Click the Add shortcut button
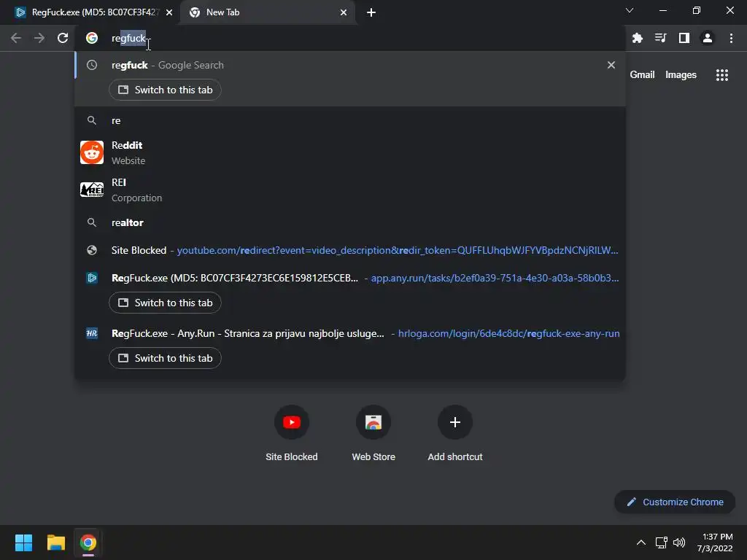The height and width of the screenshot is (560, 747). [x=455, y=433]
